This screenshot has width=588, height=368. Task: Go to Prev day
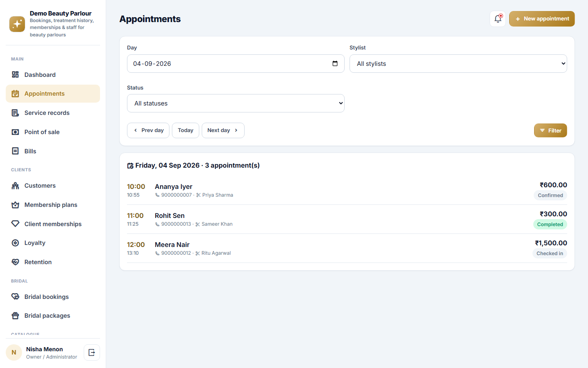click(148, 130)
